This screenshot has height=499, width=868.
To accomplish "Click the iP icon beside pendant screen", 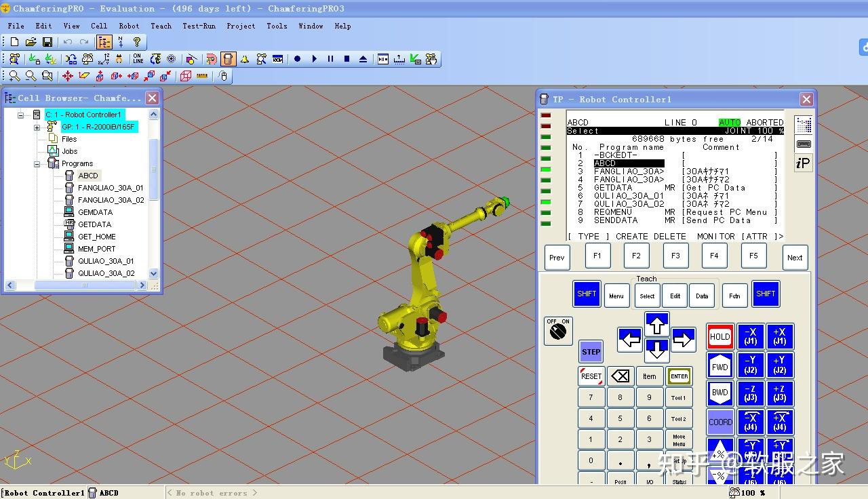I will click(x=804, y=163).
